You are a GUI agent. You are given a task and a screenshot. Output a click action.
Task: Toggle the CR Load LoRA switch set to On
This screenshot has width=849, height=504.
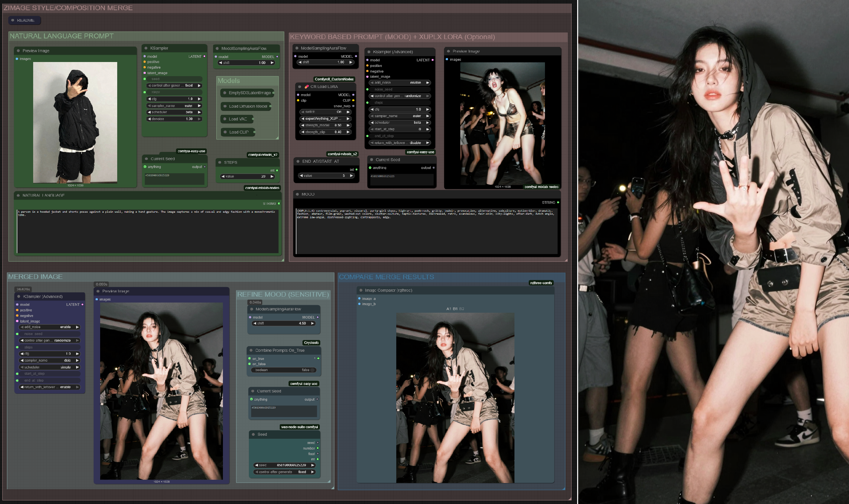click(325, 112)
